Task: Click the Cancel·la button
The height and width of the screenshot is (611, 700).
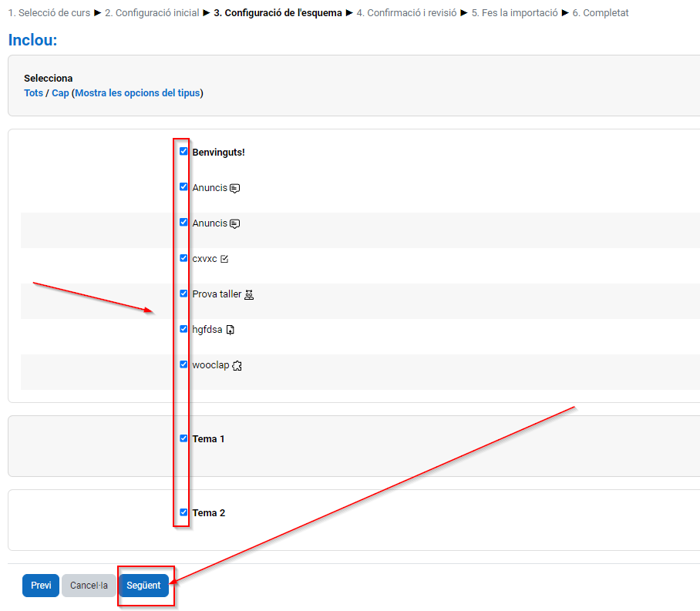Action: (x=89, y=586)
